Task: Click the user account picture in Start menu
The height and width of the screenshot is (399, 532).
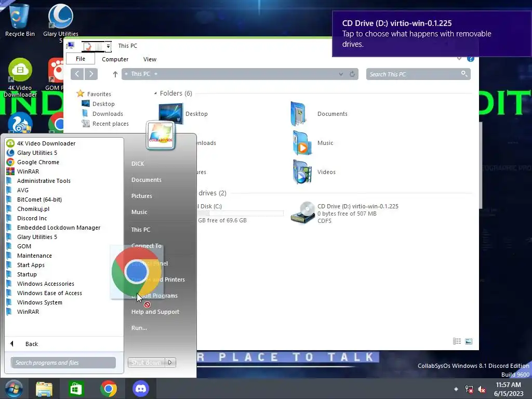Action: coord(161,136)
